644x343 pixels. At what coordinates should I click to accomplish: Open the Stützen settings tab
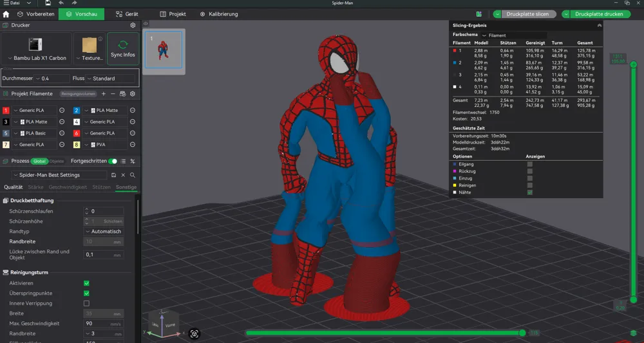tap(102, 187)
